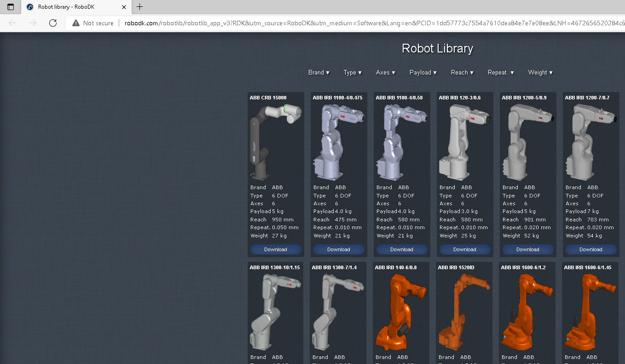Viewport: 625px width, 364px height.
Task: Open the Brand filter dropdown
Action: 319,72
